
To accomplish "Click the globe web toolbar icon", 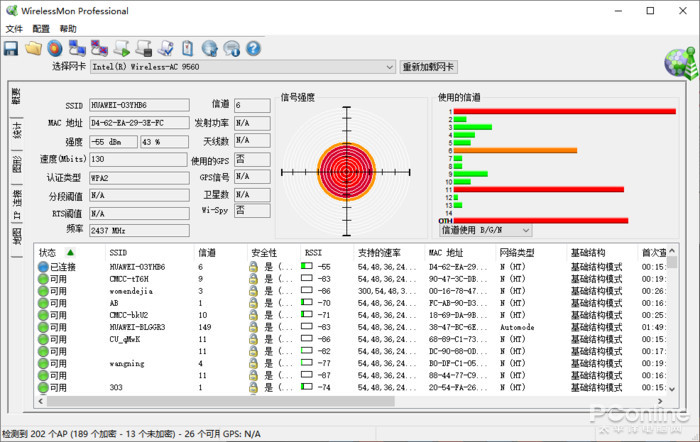I will tap(209, 48).
